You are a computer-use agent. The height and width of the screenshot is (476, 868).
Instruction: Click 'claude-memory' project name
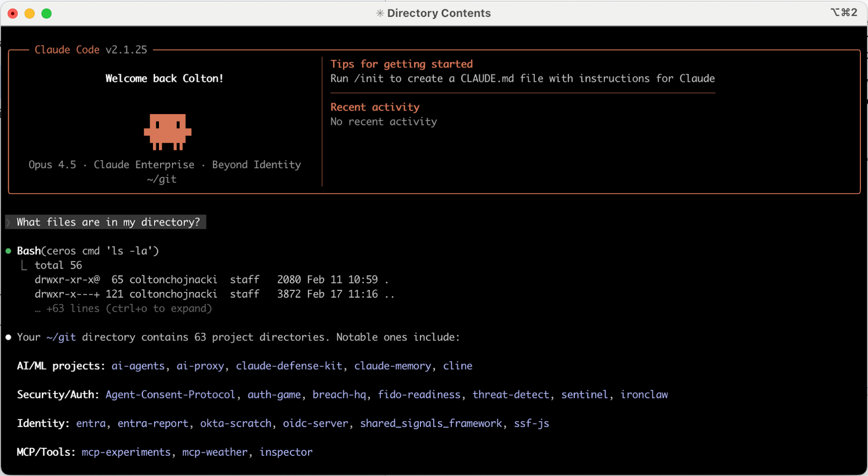click(393, 366)
